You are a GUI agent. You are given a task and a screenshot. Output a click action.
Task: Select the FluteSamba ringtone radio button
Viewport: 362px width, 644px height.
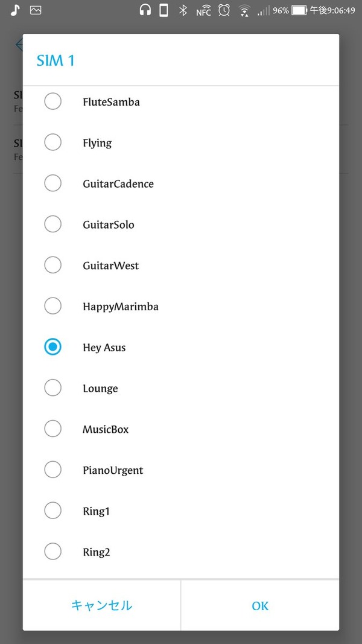click(x=53, y=101)
